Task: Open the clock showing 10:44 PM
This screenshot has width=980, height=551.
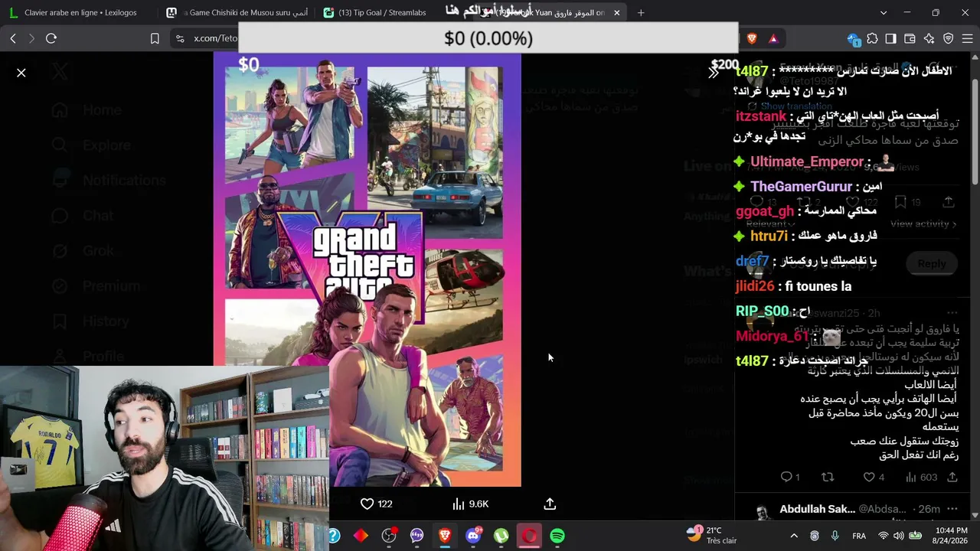Action: (x=951, y=535)
